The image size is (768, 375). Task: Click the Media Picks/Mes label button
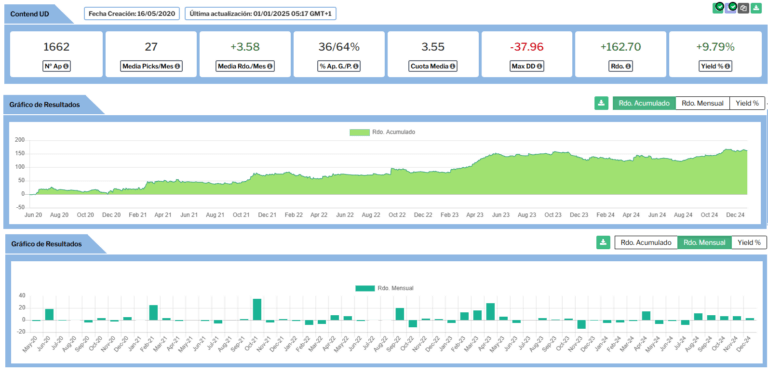[151, 66]
